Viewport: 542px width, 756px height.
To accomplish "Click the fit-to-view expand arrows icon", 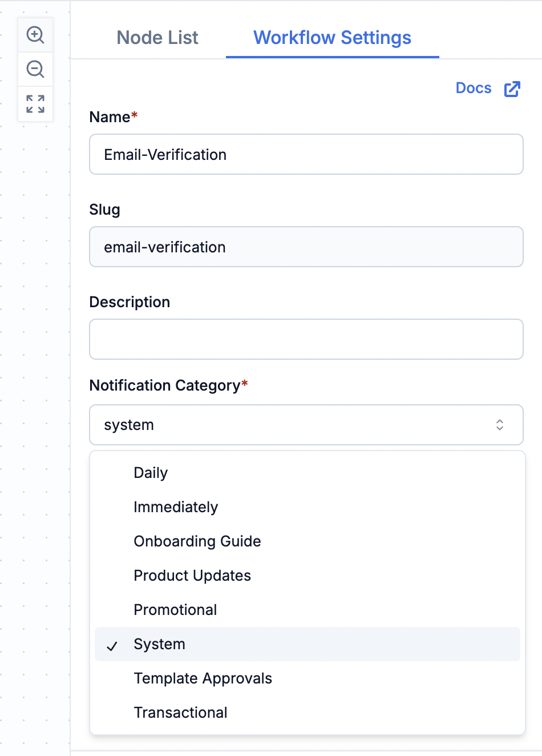I will 35,104.
